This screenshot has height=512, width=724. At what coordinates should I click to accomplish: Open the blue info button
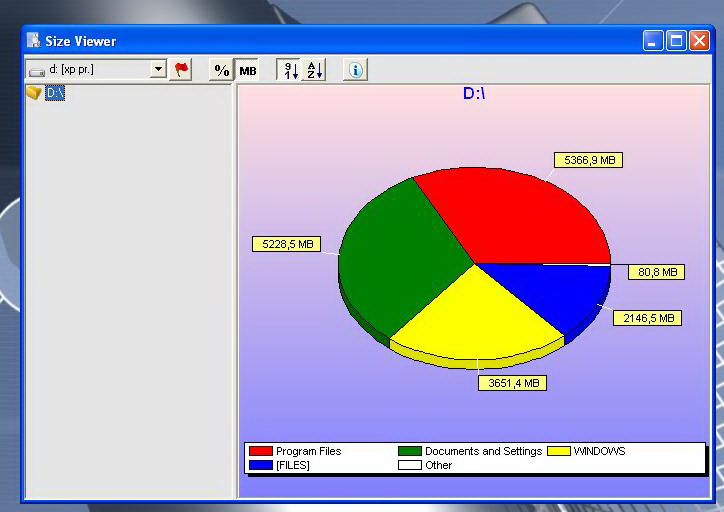point(355,70)
